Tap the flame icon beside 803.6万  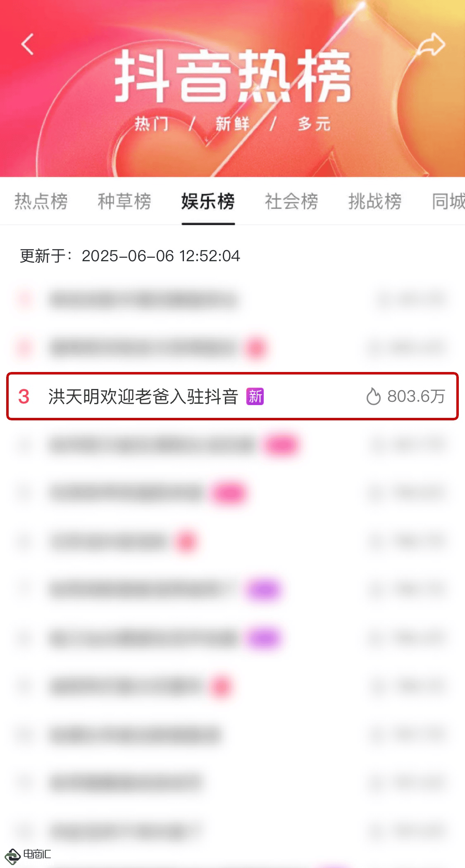coord(373,396)
